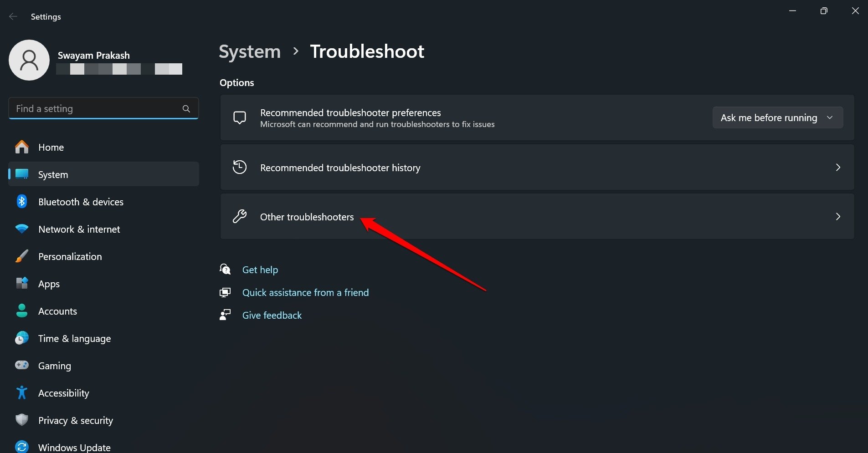Screen dimensions: 868x453
Task: Click the Windows Update icon
Action: 22,445
